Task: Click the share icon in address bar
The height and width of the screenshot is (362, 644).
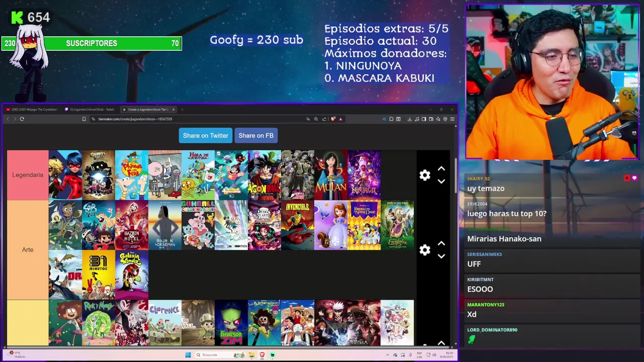Action: click(x=324, y=119)
